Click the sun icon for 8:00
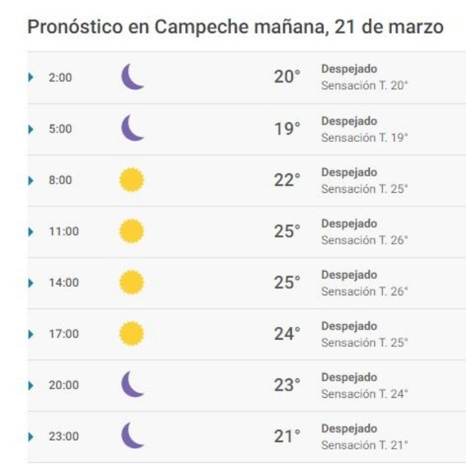 [132, 179]
